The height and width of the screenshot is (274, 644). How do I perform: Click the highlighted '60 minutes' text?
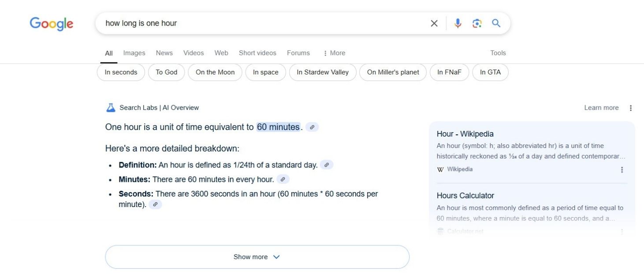click(278, 127)
